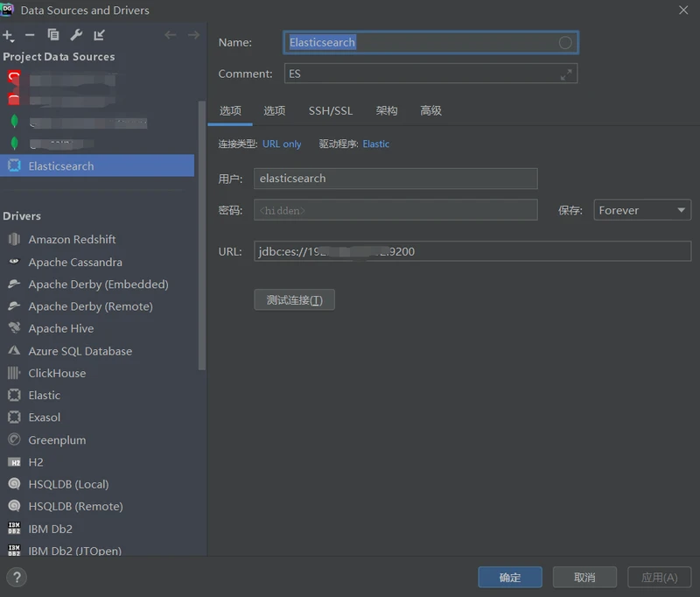700x597 pixels.
Task: Change connection type URL only link
Action: coord(282,144)
